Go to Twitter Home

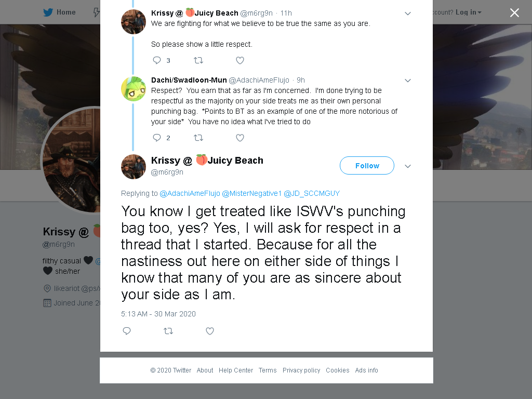tap(59, 12)
